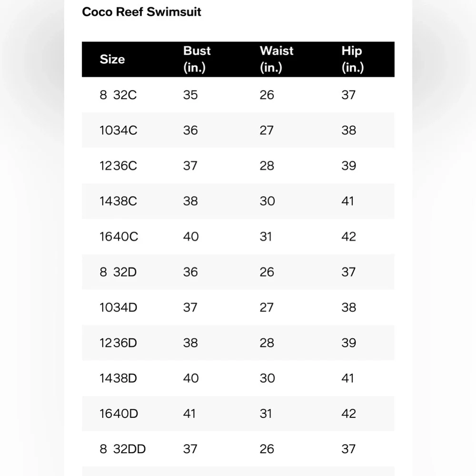Click the Coco Reef Swimsuit title
The width and height of the screenshot is (476, 476).
(x=141, y=12)
